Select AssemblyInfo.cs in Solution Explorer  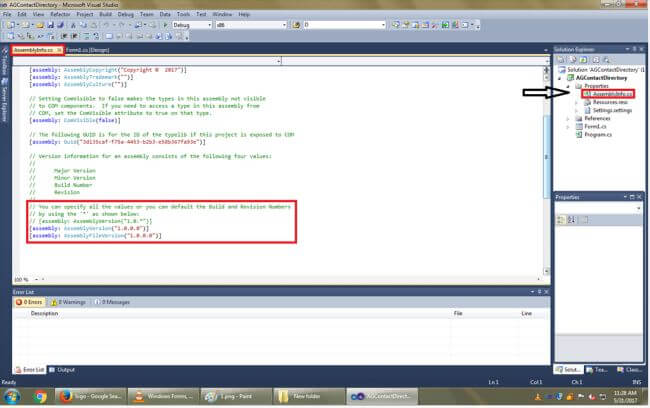click(612, 94)
